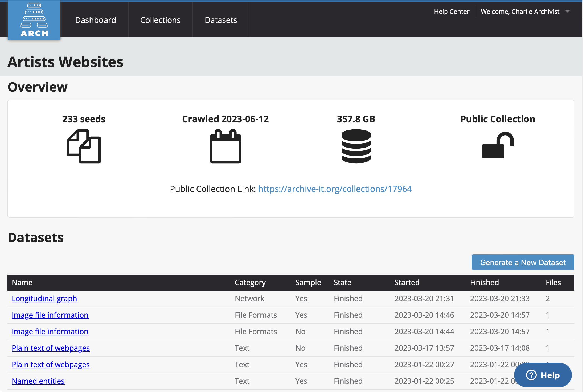
Task: Click the question mark Help icon
Action: coord(531,375)
